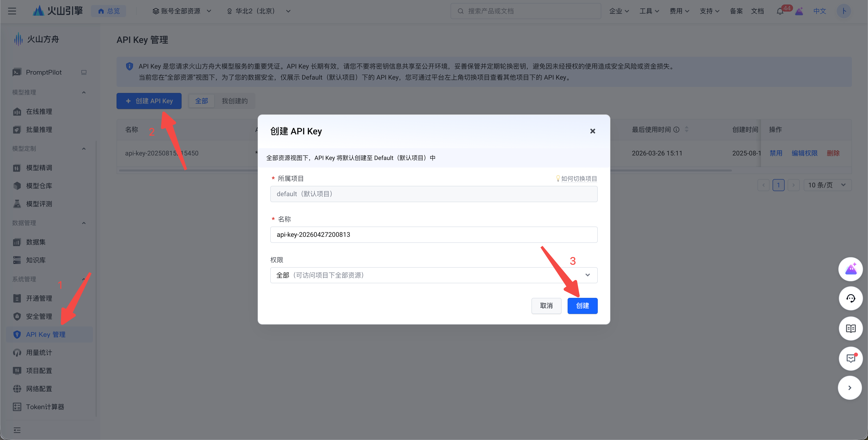The height and width of the screenshot is (440, 868).
Task: Click the next page arrow in pagination
Action: coord(794,185)
